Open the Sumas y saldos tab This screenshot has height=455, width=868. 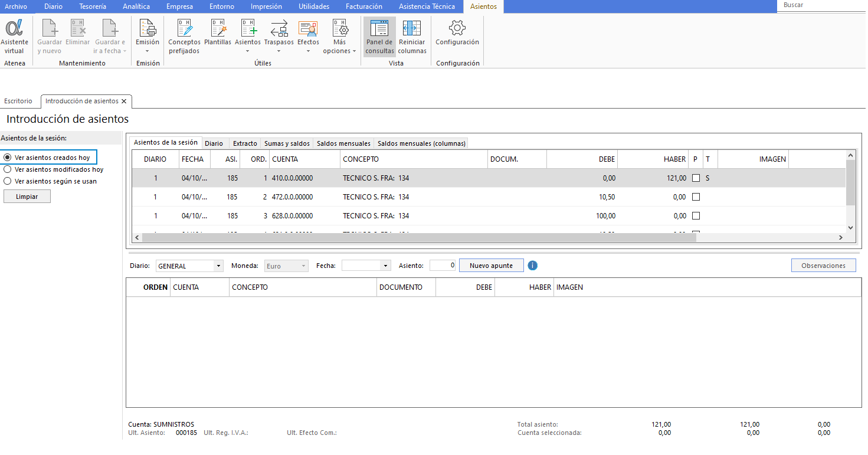[287, 143]
